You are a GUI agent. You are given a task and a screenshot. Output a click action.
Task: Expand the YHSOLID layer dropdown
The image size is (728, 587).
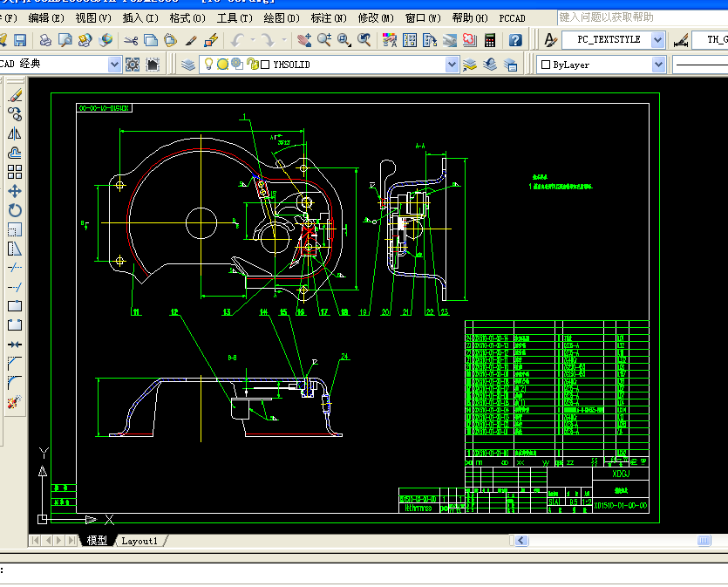(x=452, y=65)
